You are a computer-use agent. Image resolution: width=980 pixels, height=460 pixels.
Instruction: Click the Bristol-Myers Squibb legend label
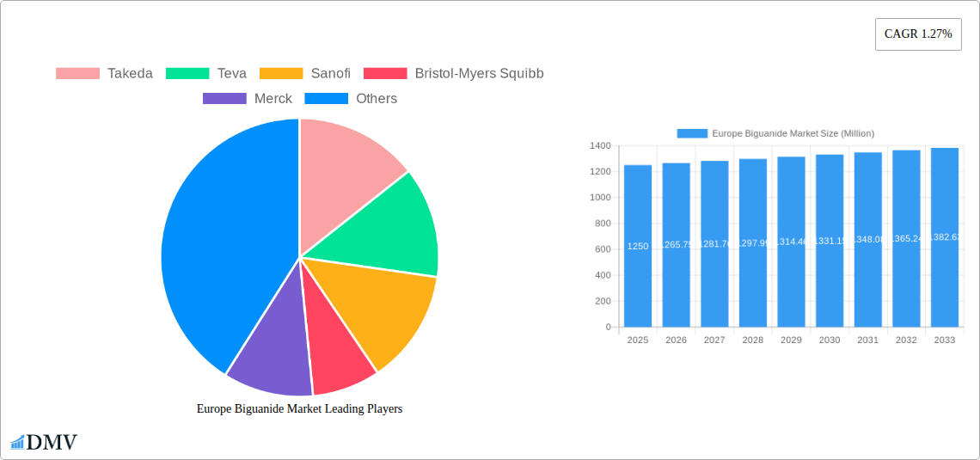click(x=480, y=74)
